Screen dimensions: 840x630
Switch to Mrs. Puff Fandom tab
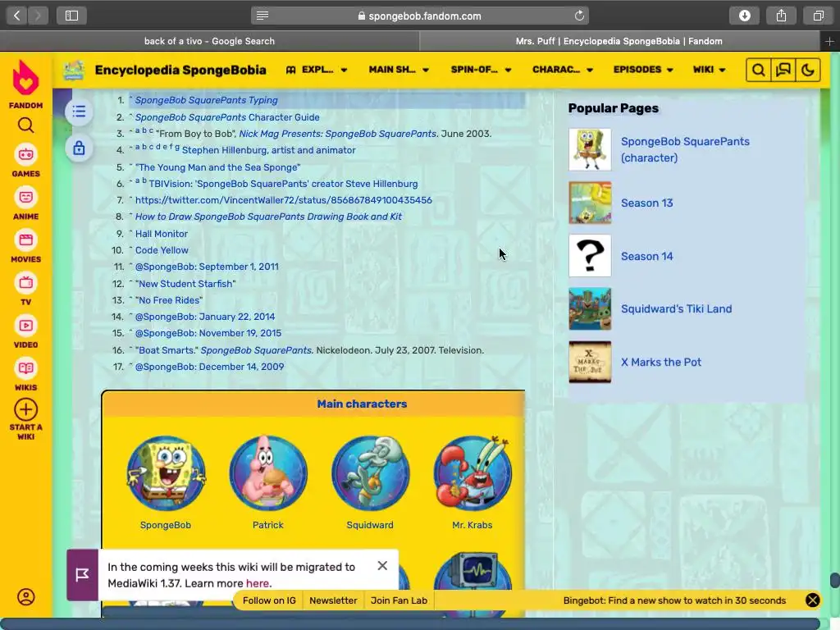point(619,41)
